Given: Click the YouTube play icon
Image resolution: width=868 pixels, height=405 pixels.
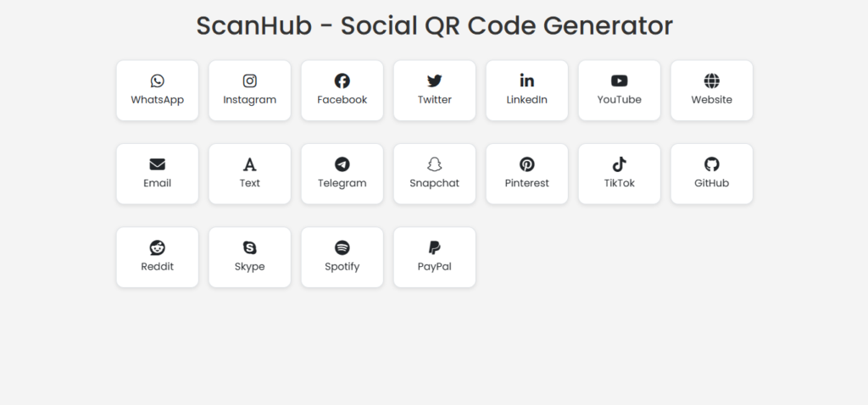Looking at the screenshot, I should [620, 80].
